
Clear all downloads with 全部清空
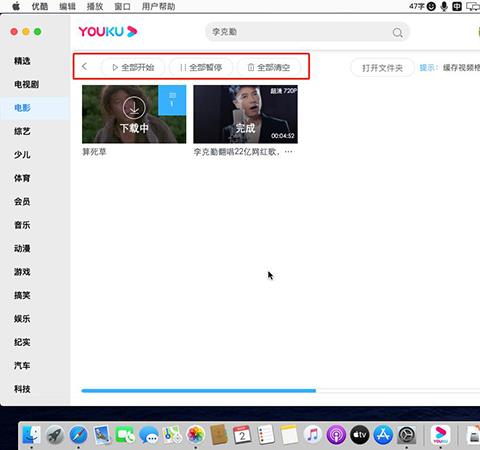269,67
